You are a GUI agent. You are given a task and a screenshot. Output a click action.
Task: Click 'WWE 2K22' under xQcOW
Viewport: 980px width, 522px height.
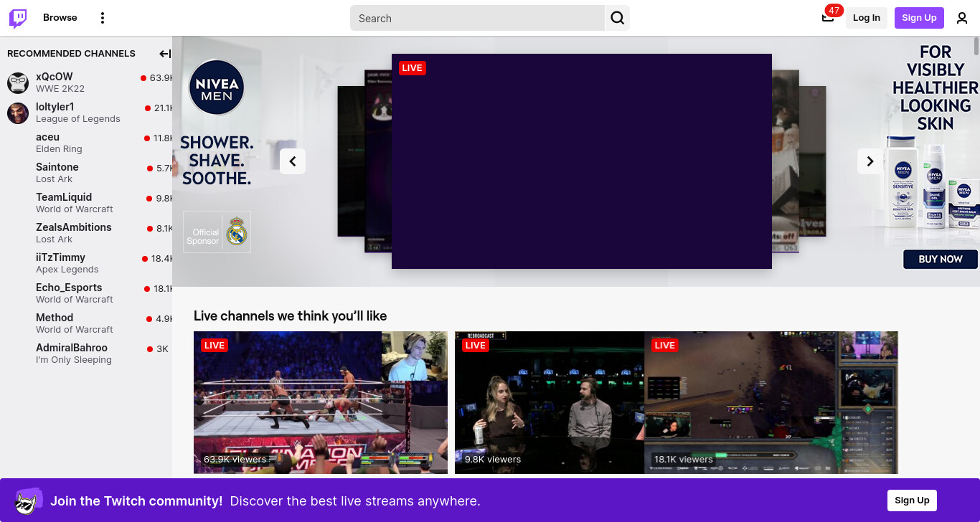60,89
